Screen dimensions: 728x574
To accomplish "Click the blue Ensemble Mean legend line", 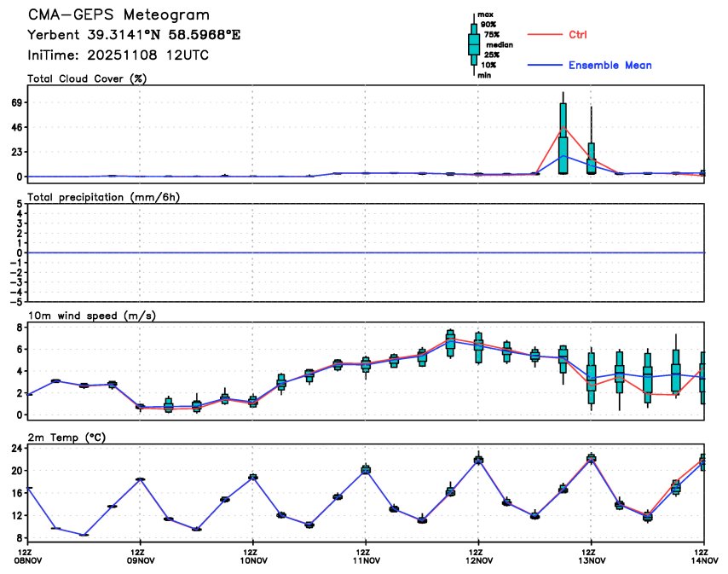I will click(x=546, y=65).
